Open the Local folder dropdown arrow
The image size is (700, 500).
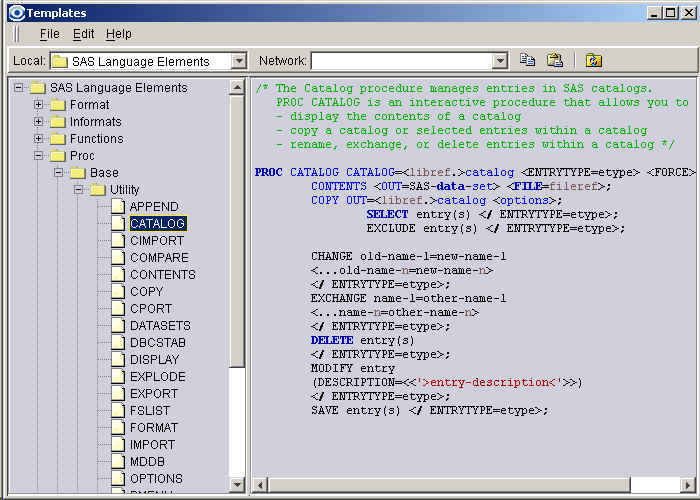[239, 61]
